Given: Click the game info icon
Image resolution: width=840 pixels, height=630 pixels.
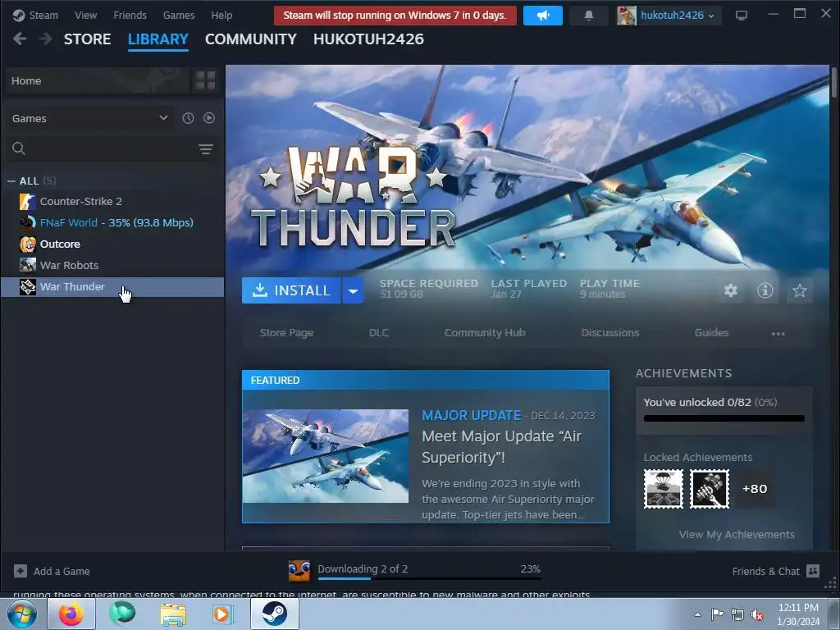Looking at the screenshot, I should tap(765, 290).
